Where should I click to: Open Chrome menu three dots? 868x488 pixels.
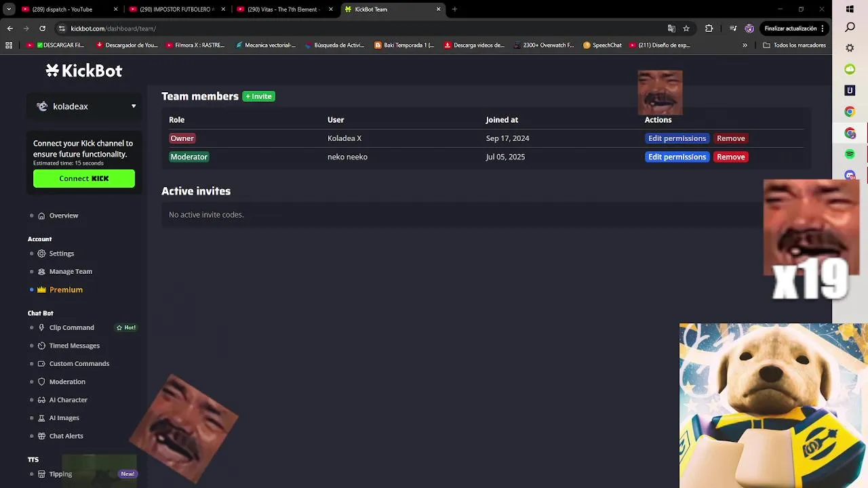click(823, 28)
